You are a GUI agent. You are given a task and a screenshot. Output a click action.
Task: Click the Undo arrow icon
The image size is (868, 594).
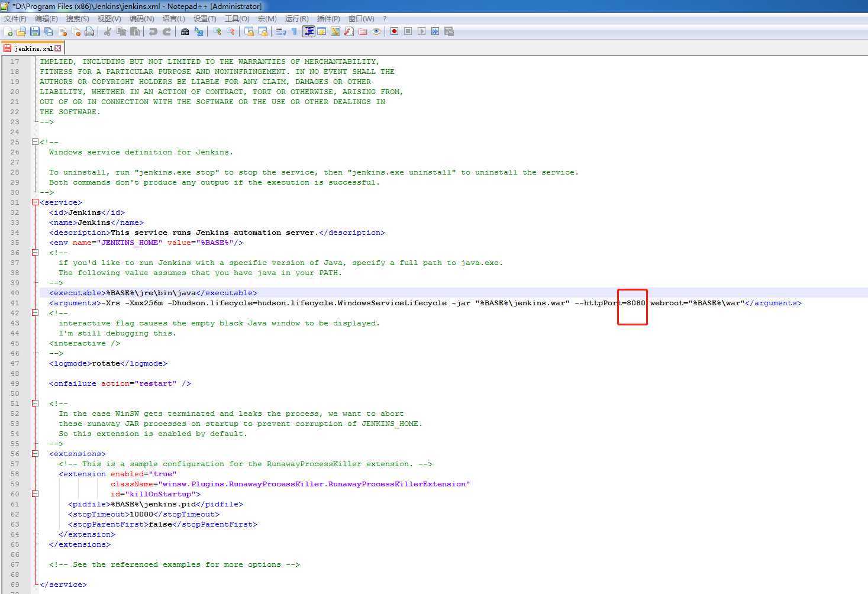(153, 31)
